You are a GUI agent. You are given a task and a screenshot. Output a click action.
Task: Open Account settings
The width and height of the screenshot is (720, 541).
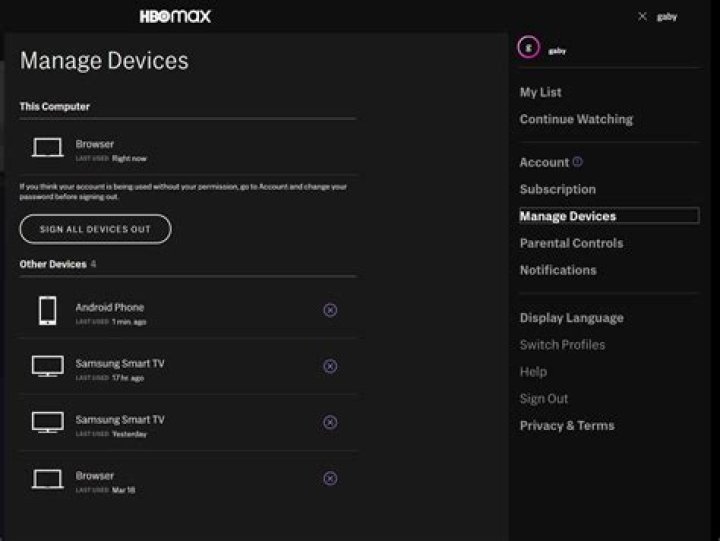pos(544,162)
